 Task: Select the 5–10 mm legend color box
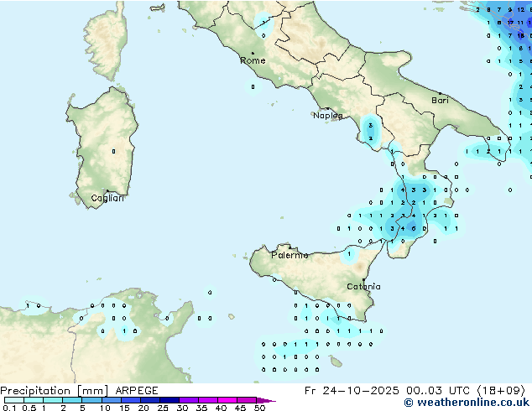(91, 400)
